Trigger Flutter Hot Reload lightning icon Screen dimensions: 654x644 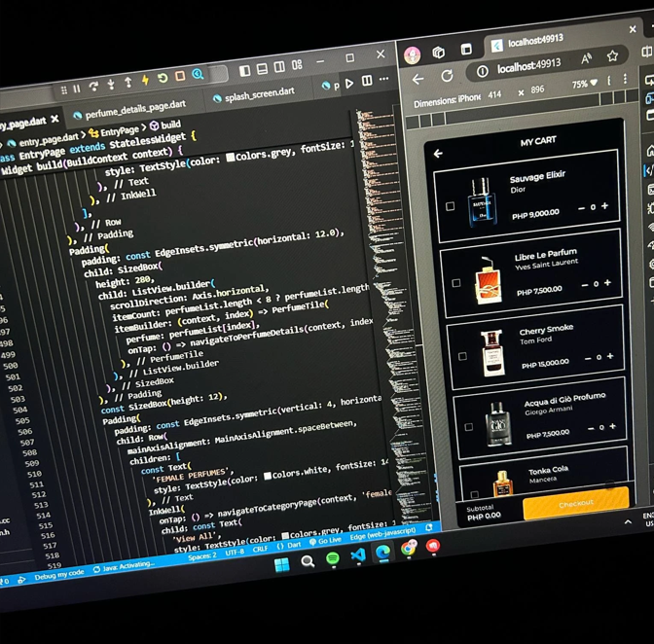coord(145,80)
